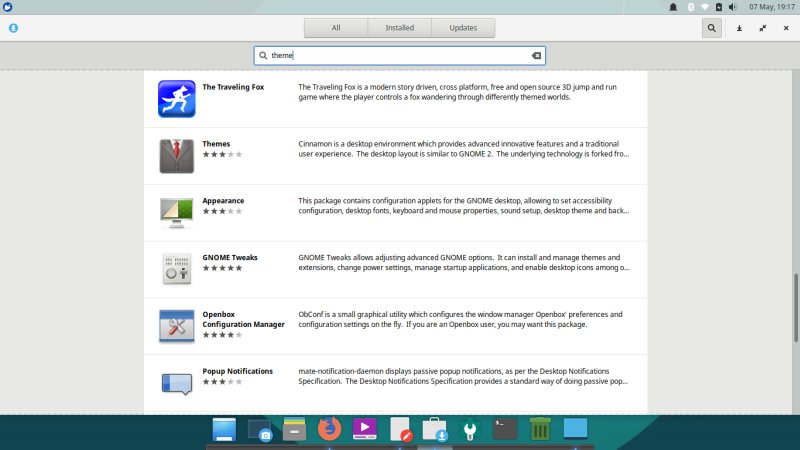Click the download icon in the header

pos(739,28)
